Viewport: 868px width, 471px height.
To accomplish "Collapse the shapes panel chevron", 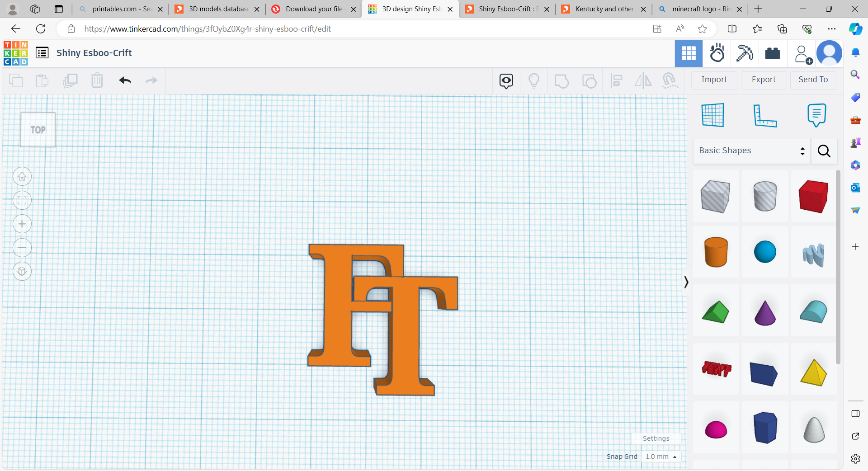I will (x=686, y=282).
